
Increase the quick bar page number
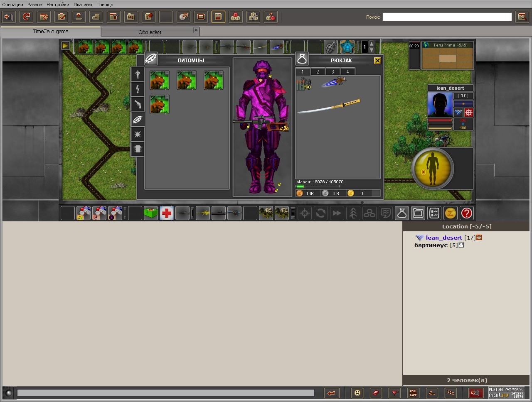372,44
